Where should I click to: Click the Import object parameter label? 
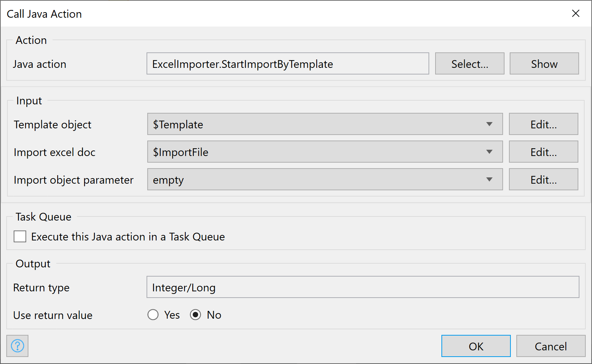[x=73, y=180]
